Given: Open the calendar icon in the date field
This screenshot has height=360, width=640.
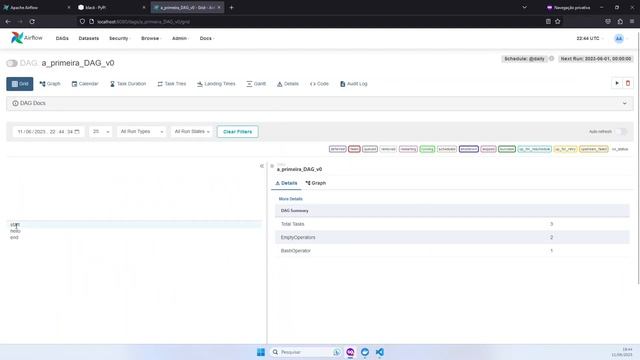Looking at the screenshot, I should [77, 131].
